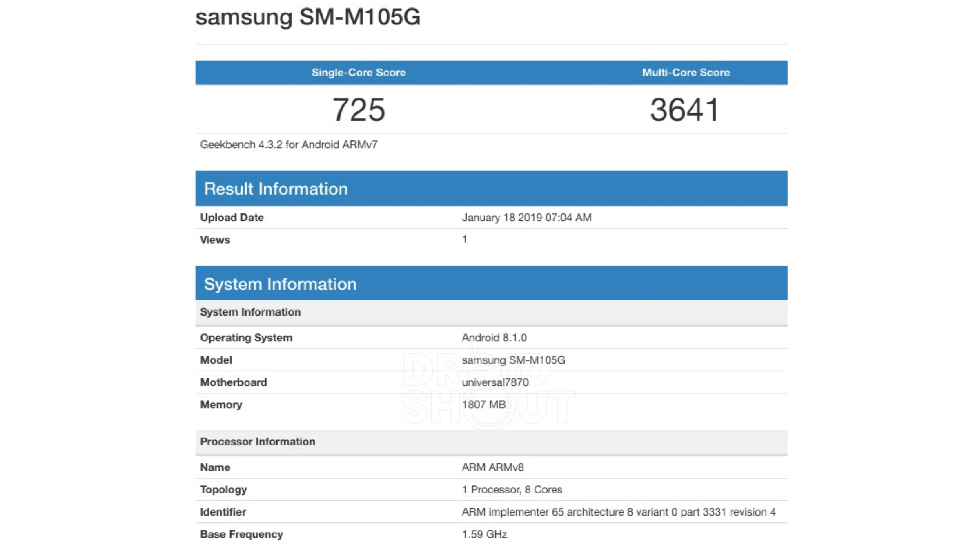Click the Topology value 1 Processor, 8 Cores
The width and height of the screenshot is (980, 549).
[x=512, y=490]
